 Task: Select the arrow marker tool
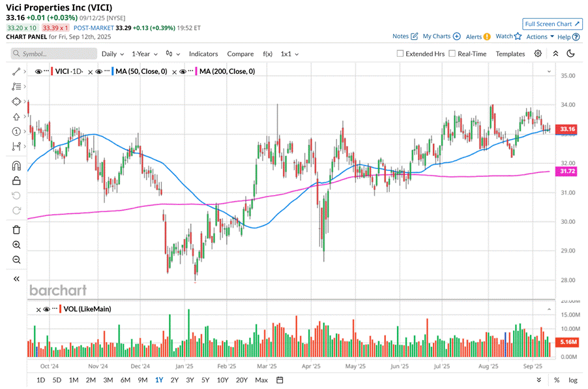[16, 116]
